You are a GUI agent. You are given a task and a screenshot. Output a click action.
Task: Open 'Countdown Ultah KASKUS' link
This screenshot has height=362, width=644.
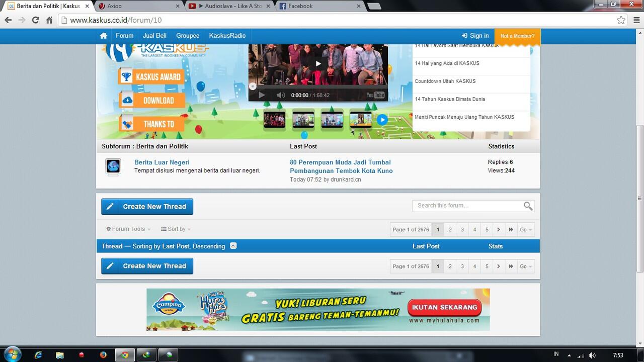[x=445, y=81]
